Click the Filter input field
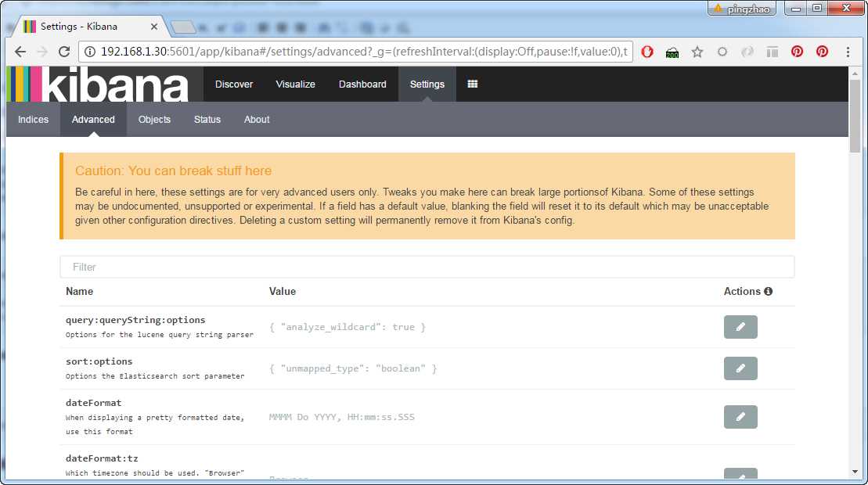 pos(427,267)
